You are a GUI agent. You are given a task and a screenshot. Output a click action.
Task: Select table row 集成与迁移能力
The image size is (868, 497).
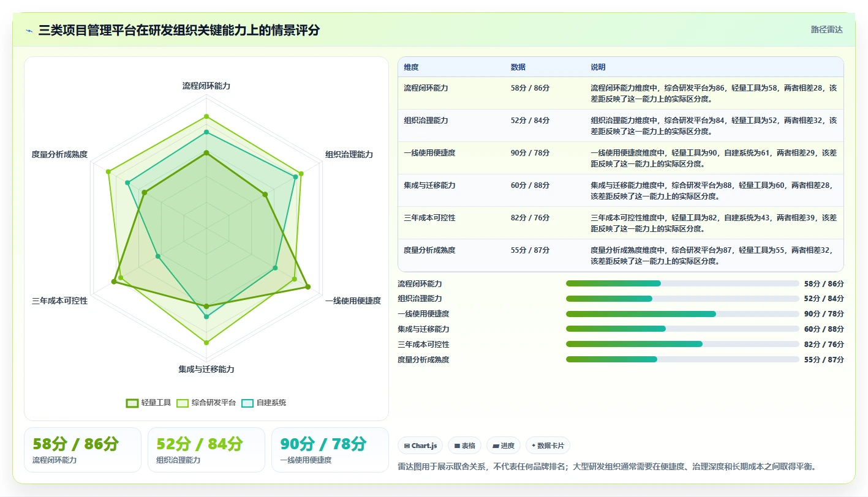[x=621, y=190]
